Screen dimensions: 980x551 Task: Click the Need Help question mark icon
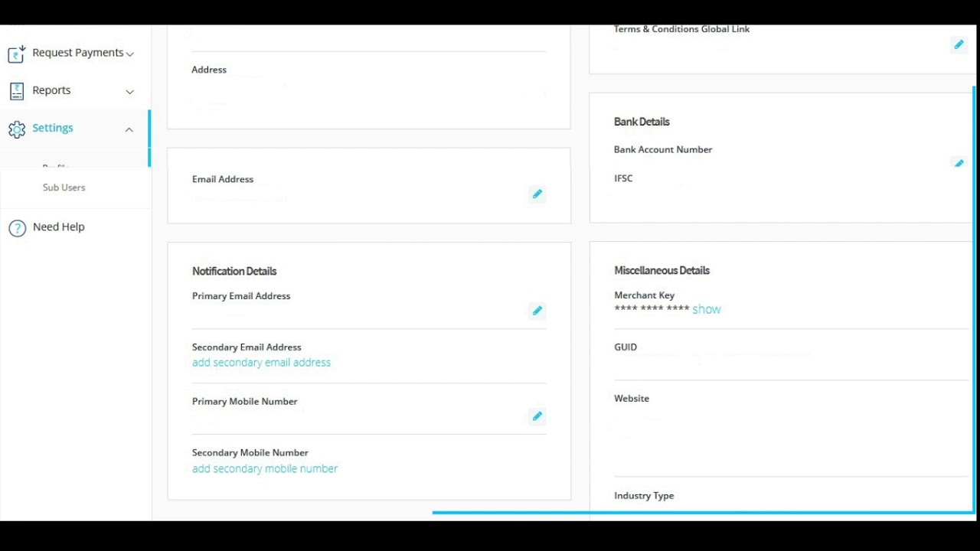pos(17,228)
